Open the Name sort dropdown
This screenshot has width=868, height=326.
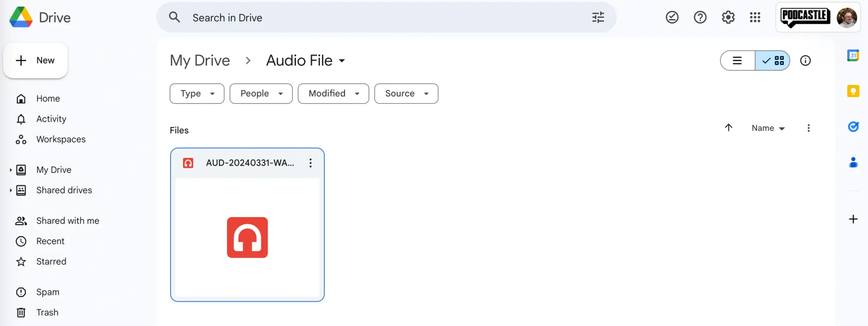point(768,128)
